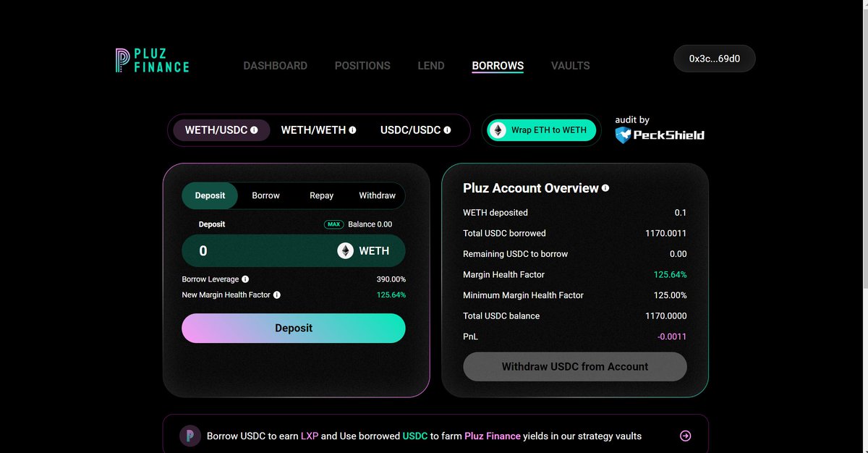Click the arrow icon on the LXP banner
This screenshot has height=453, width=868.
[686, 436]
